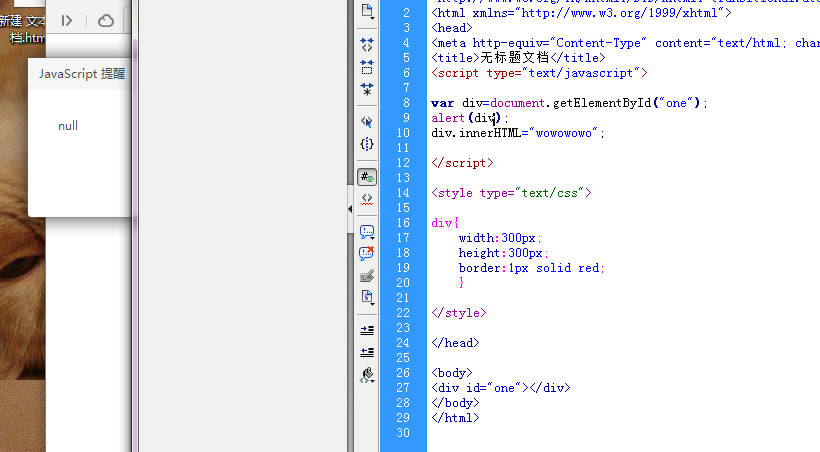Click the browser's cloud icon
This screenshot has width=820, height=452.
[x=106, y=20]
